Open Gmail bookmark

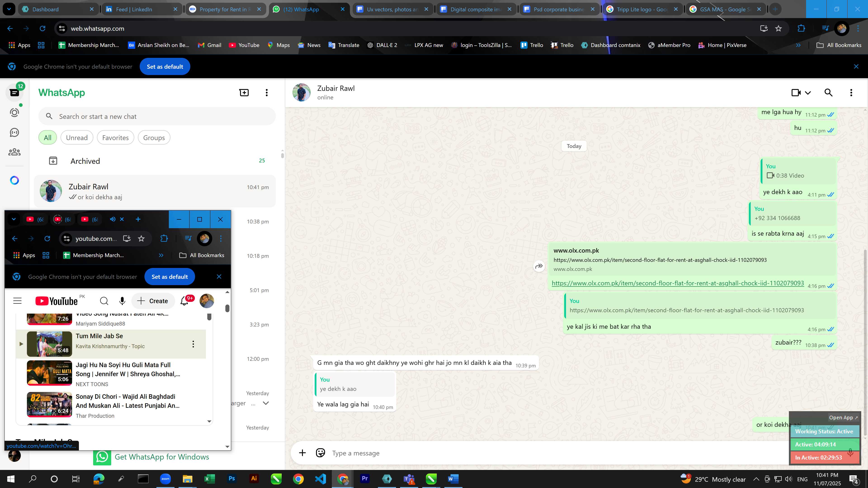pos(209,45)
